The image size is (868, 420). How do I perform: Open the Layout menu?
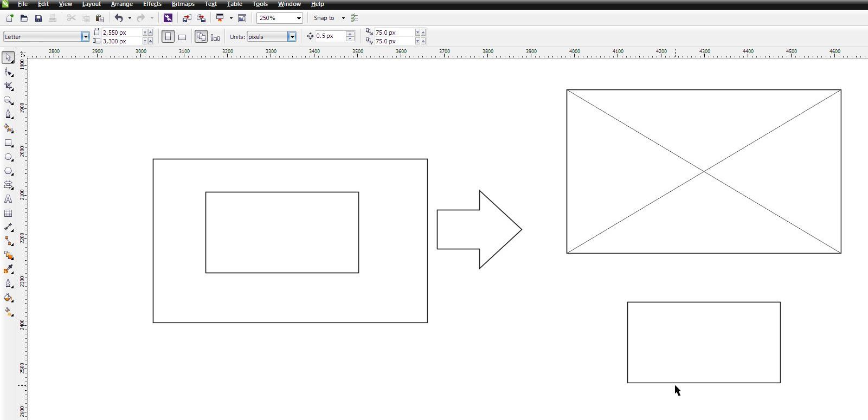92,4
